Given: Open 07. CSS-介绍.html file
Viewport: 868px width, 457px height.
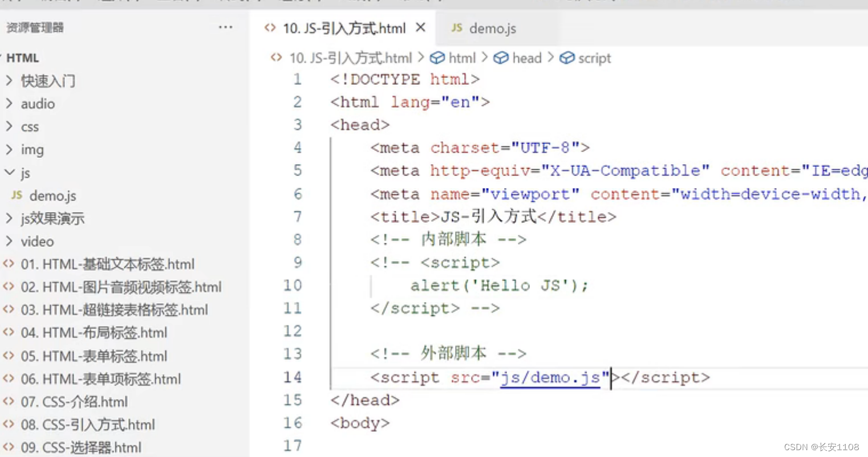Looking at the screenshot, I should (x=74, y=402).
